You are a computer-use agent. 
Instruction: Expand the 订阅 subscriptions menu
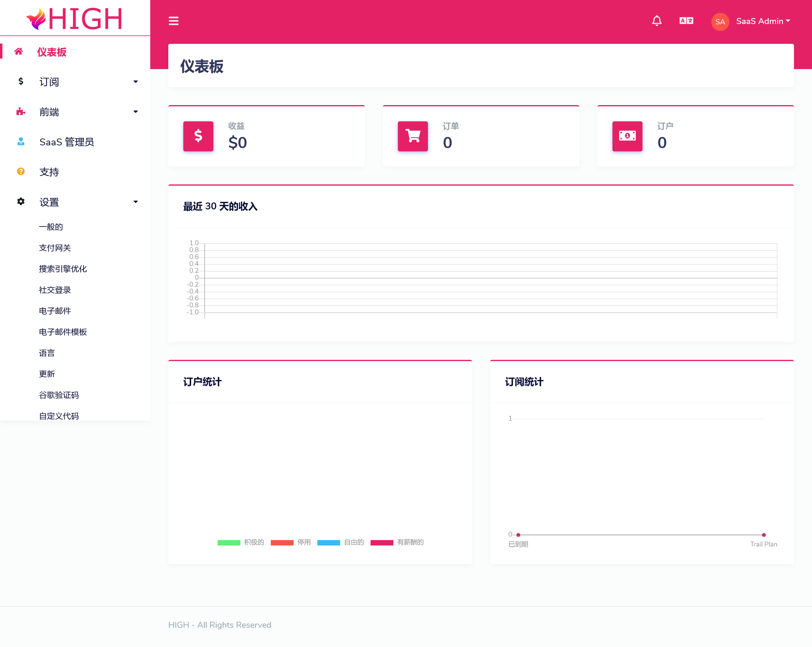75,82
